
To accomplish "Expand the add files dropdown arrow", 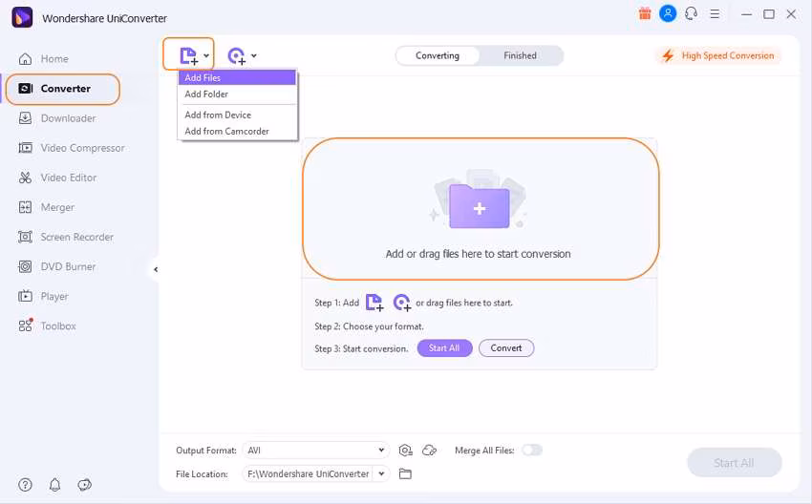I will pos(206,56).
